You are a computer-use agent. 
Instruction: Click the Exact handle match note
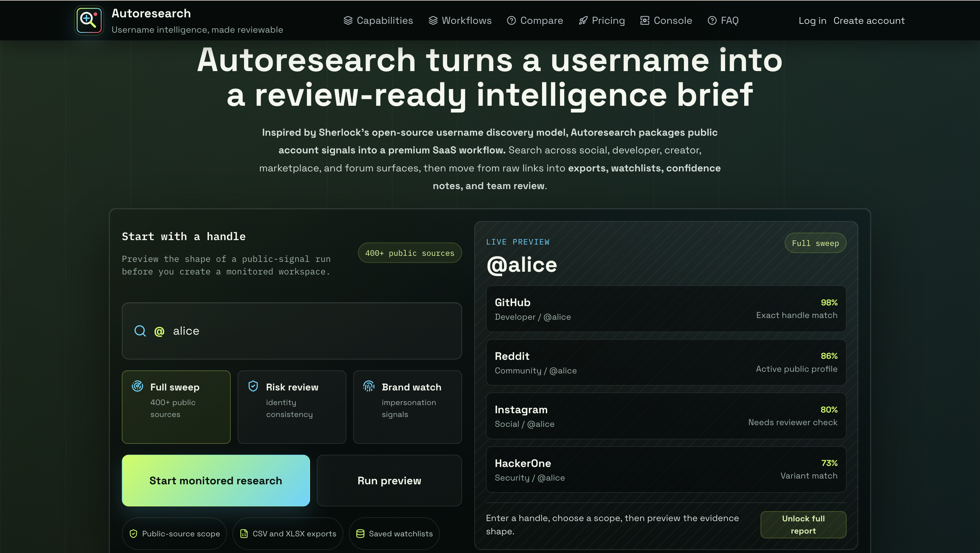[x=797, y=315]
